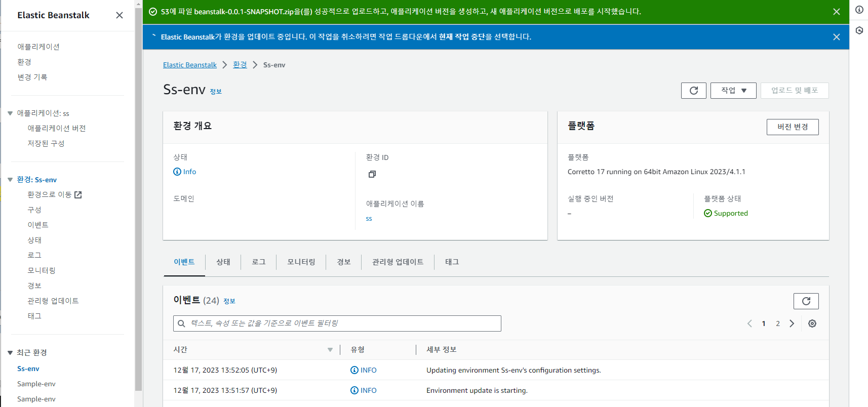868x407 pixels.
Task: Collapse the 최근 환경 section
Action: click(10, 353)
